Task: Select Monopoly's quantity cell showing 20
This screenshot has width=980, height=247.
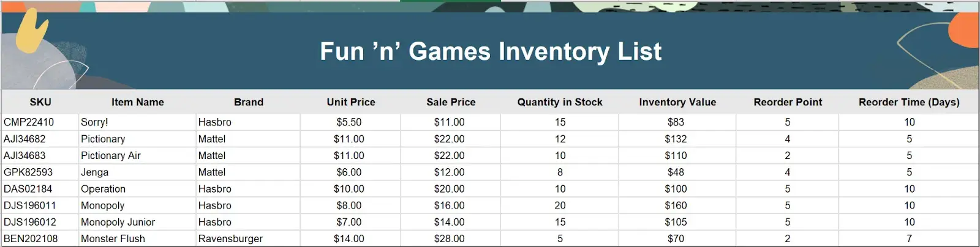Action: coord(560,205)
